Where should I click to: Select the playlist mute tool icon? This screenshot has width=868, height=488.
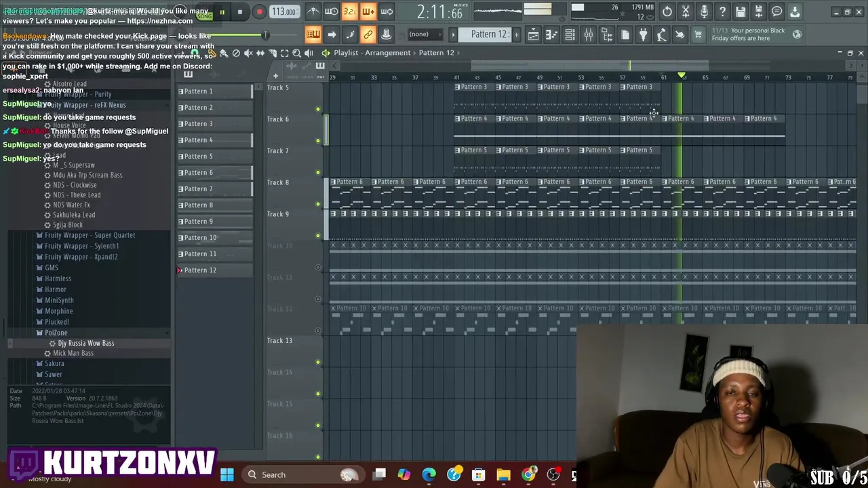pyautogui.click(x=248, y=53)
